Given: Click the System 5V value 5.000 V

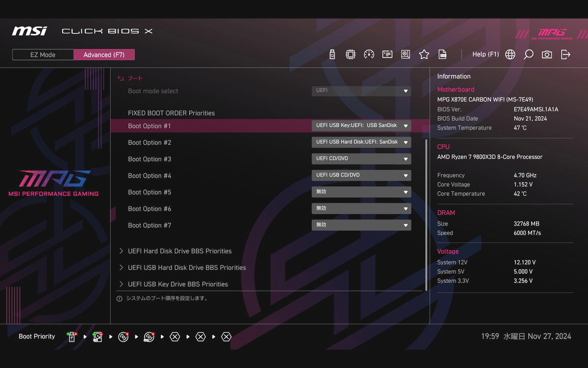Looking at the screenshot, I should click(523, 272).
